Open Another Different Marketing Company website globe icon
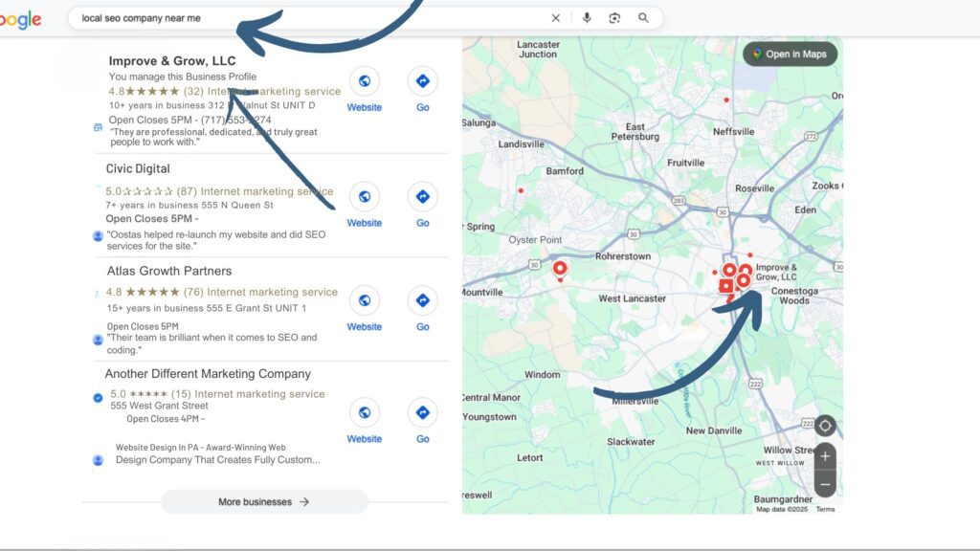 [x=365, y=412]
